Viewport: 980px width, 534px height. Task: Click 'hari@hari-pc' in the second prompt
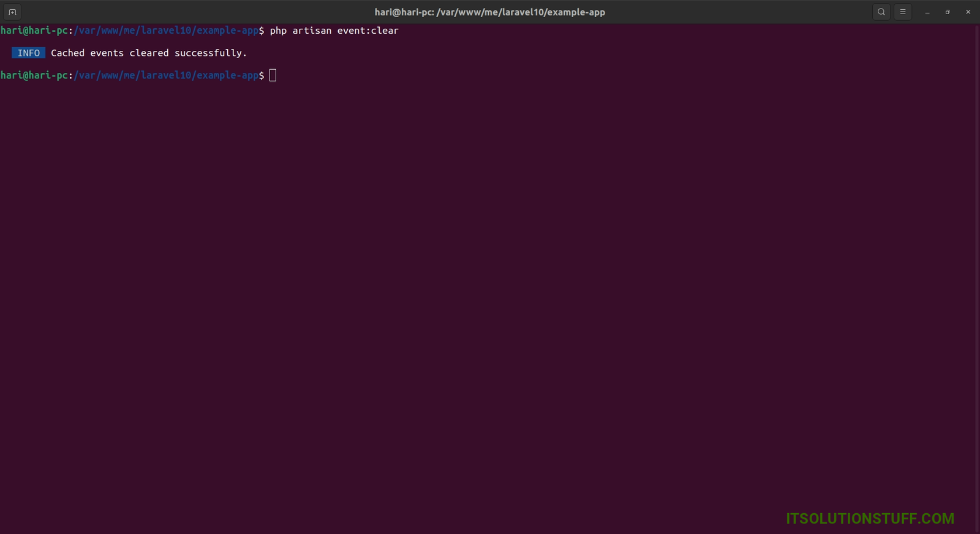pyautogui.click(x=34, y=75)
